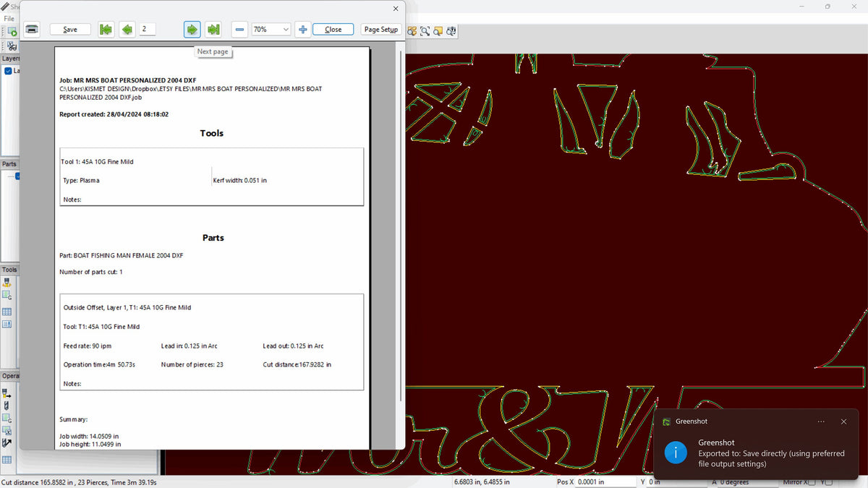This screenshot has height=488, width=868.
Task: Click the printer icon in the report preview
Action: 32,30
